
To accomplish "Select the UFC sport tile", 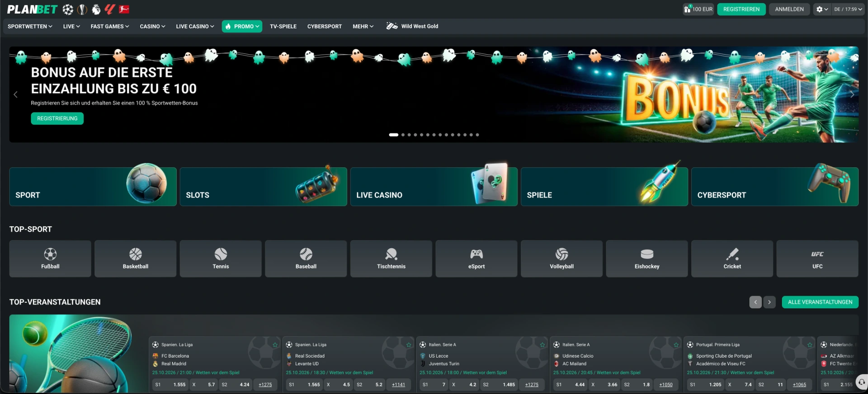I will click(817, 258).
